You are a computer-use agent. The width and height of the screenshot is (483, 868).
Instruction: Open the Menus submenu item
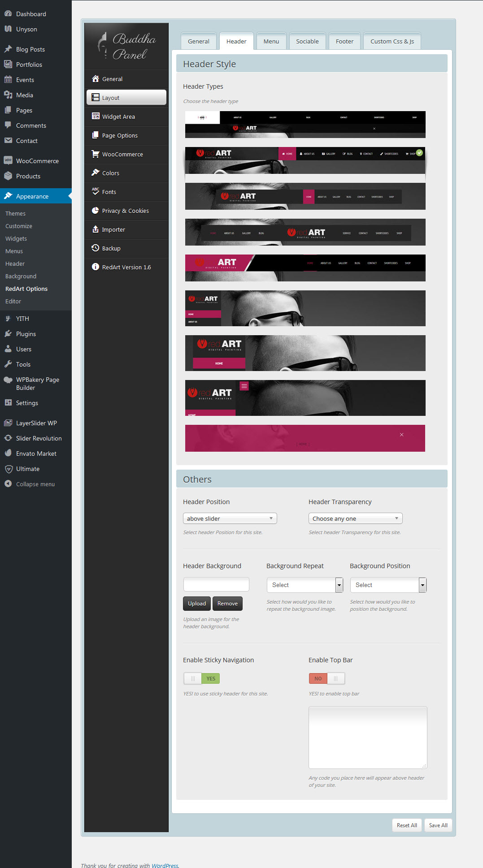pyautogui.click(x=14, y=251)
